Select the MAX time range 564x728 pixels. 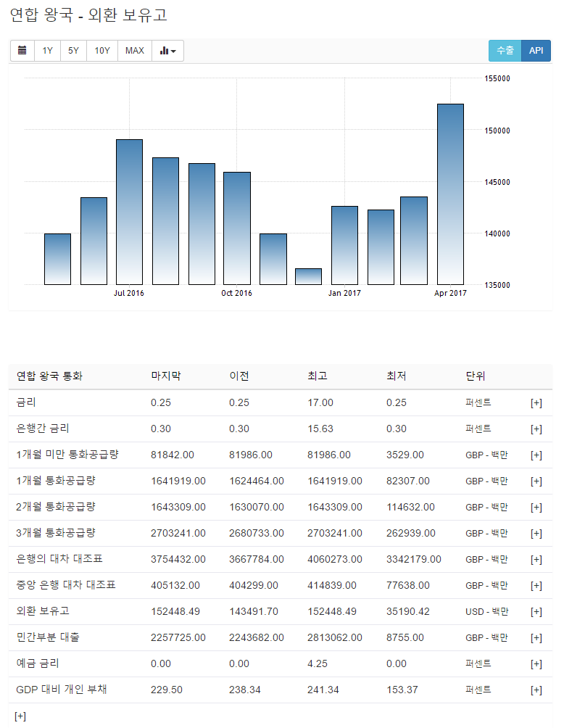coord(135,51)
